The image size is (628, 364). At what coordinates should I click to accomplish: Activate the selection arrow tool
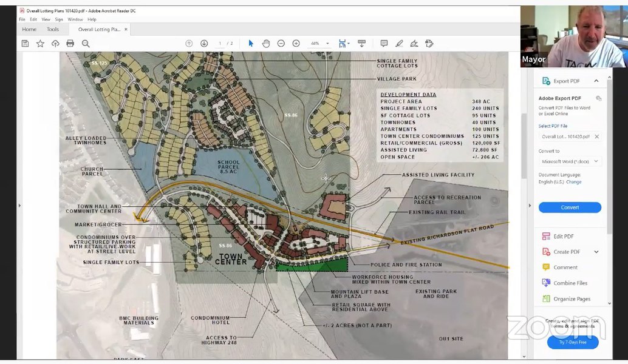251,44
